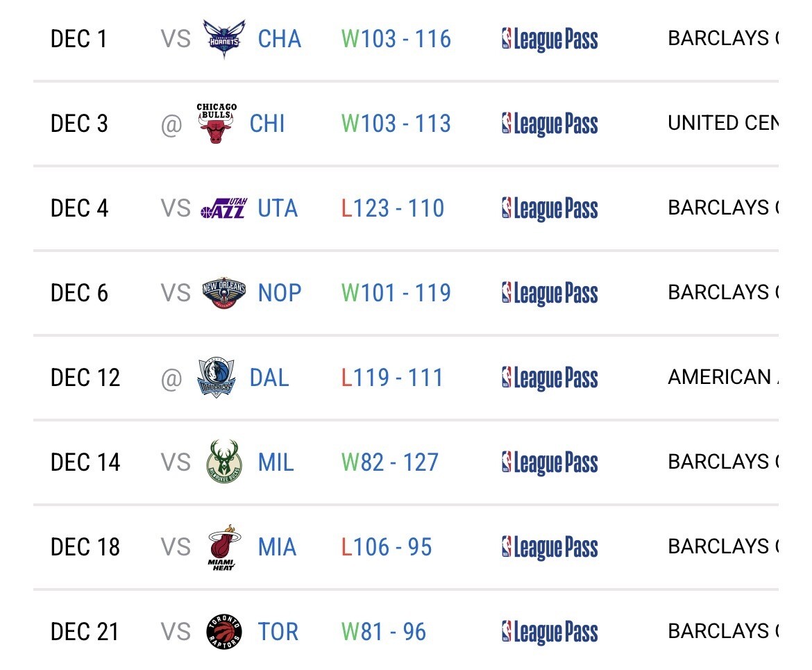Click the Chicago Bulls logo

217,124
